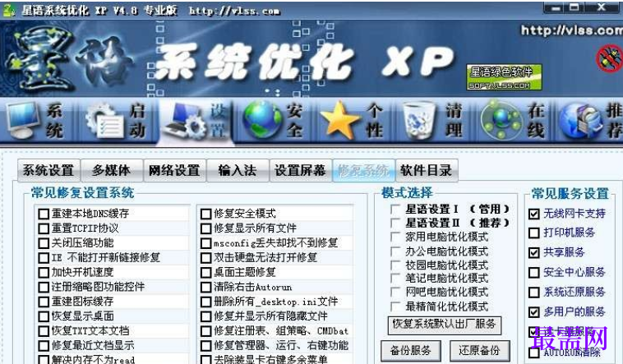This screenshot has width=623, height=364.
Task: Switch to the 网络设置 tab
Action: point(174,170)
